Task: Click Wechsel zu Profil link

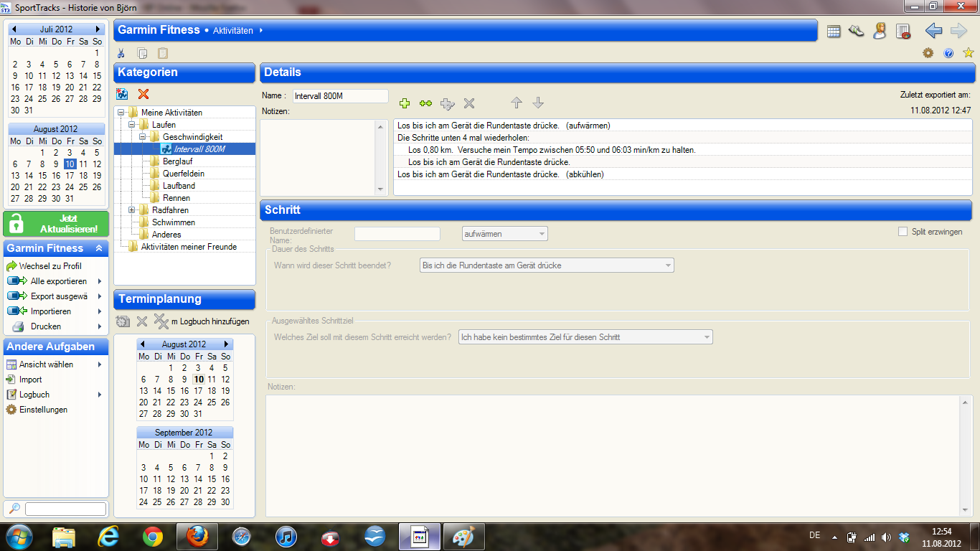Action: 50,266
